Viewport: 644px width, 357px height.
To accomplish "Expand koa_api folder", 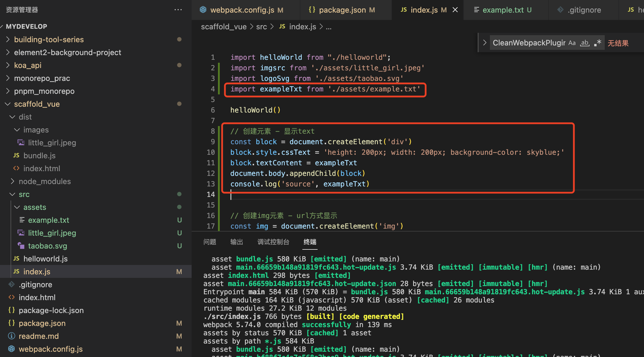I will point(8,65).
